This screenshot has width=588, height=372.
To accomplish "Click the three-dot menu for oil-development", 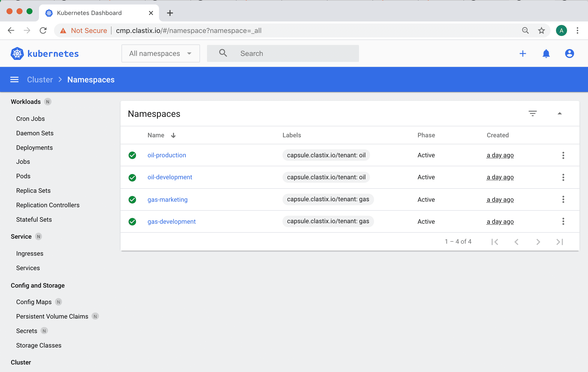I will [x=563, y=177].
